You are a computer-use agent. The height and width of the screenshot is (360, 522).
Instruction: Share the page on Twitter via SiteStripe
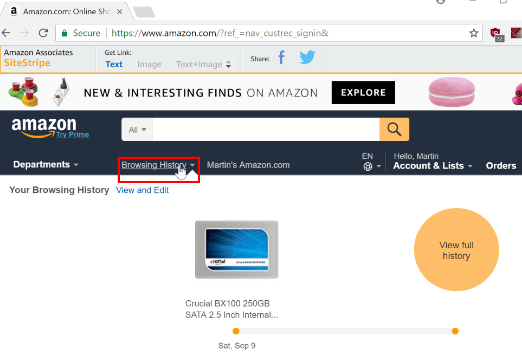(307, 57)
